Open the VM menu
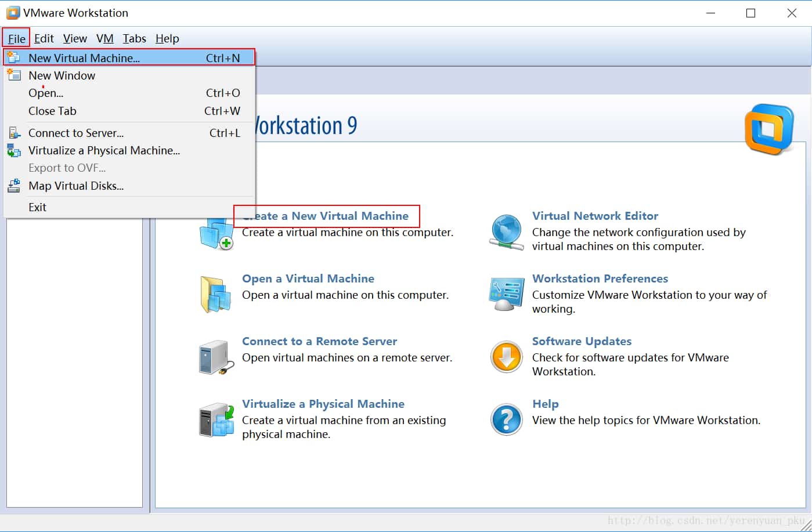 (105, 38)
